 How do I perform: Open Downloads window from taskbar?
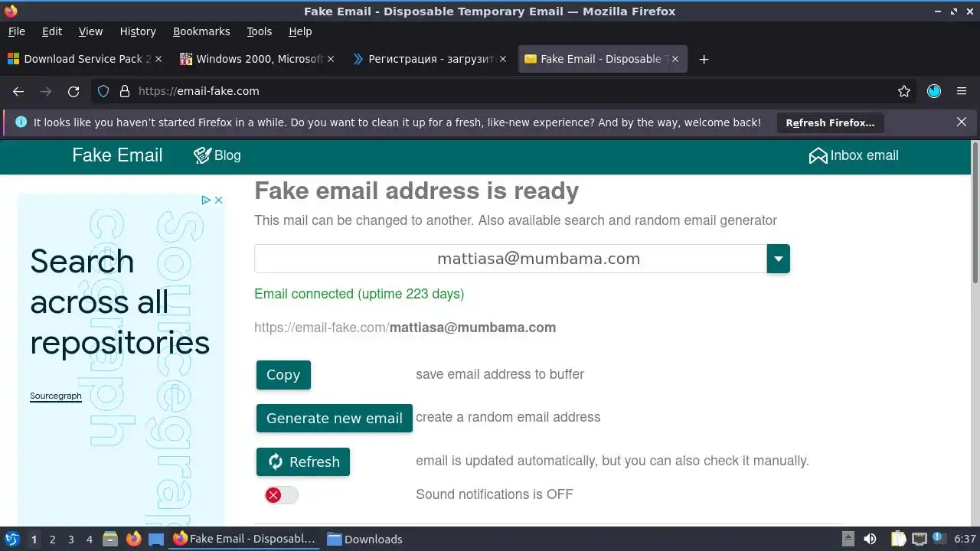point(365,539)
